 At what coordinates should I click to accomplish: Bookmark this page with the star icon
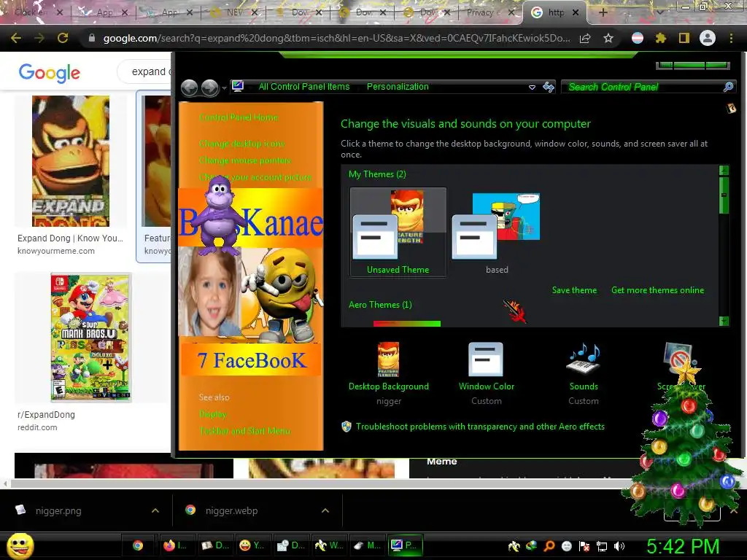[x=608, y=38]
